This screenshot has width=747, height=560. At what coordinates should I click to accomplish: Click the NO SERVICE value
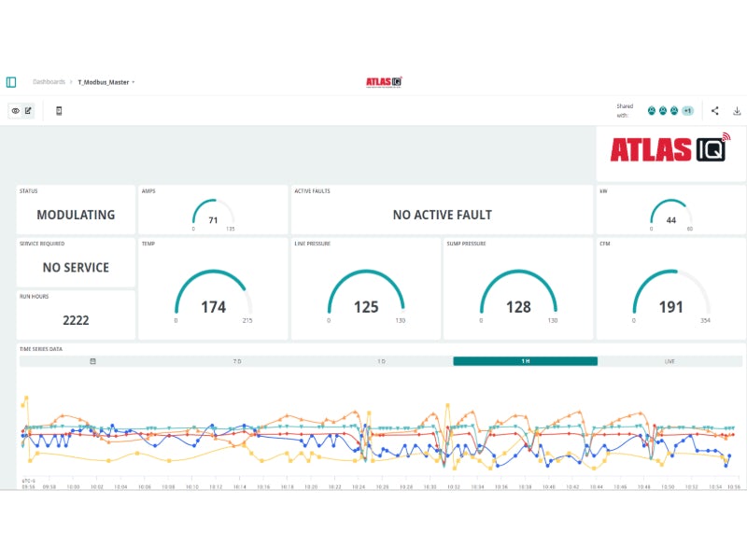click(76, 268)
